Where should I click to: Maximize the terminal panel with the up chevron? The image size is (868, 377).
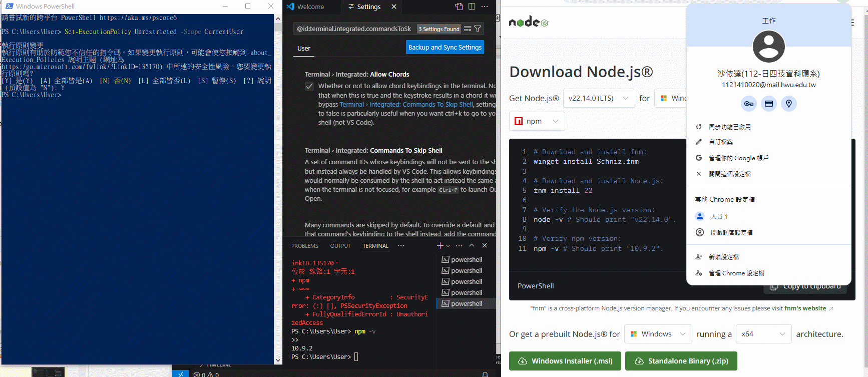(472, 245)
